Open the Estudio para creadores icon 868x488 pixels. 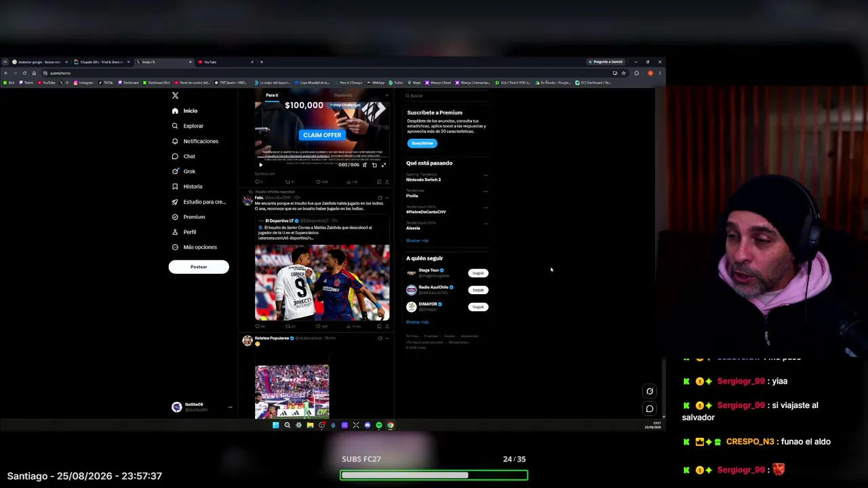175,202
